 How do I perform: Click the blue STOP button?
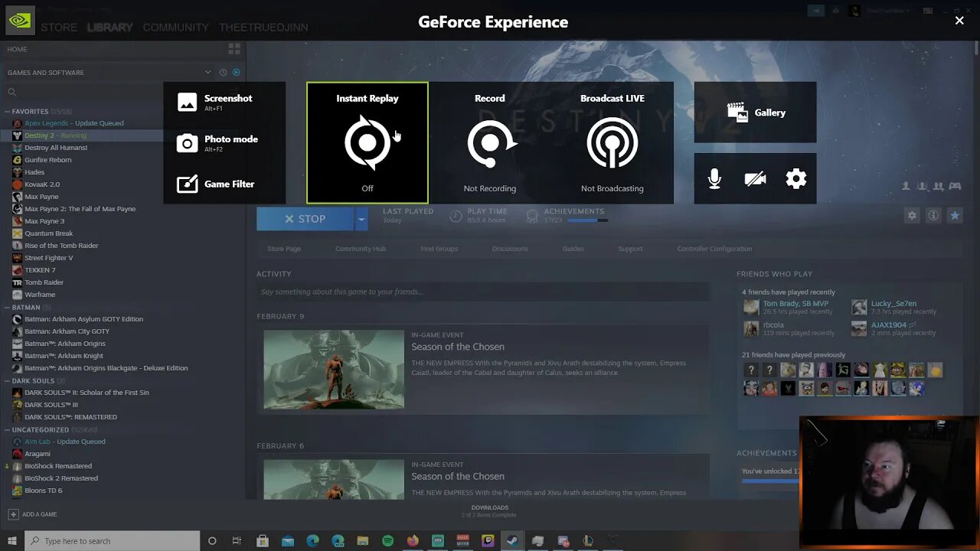pyautogui.click(x=305, y=219)
